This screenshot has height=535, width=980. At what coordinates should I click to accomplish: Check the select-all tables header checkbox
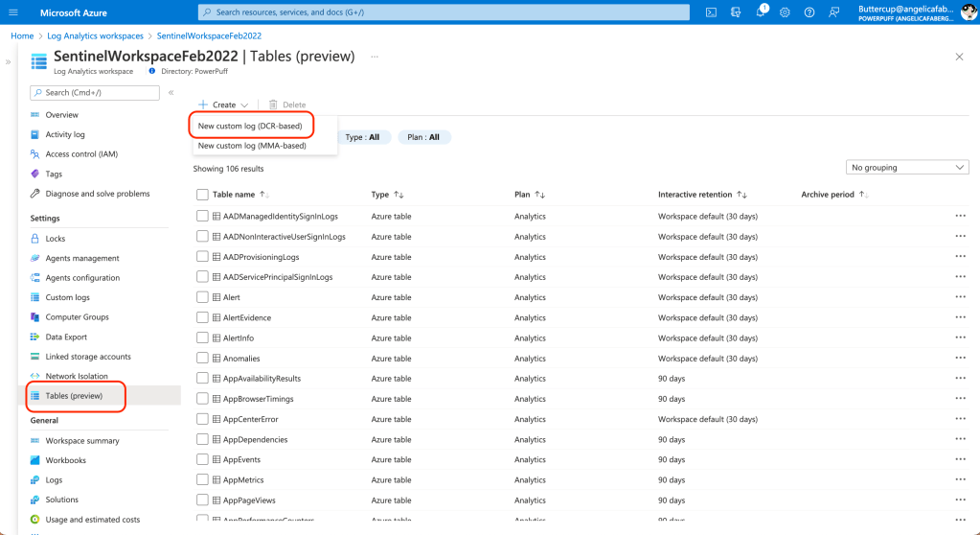click(x=202, y=195)
